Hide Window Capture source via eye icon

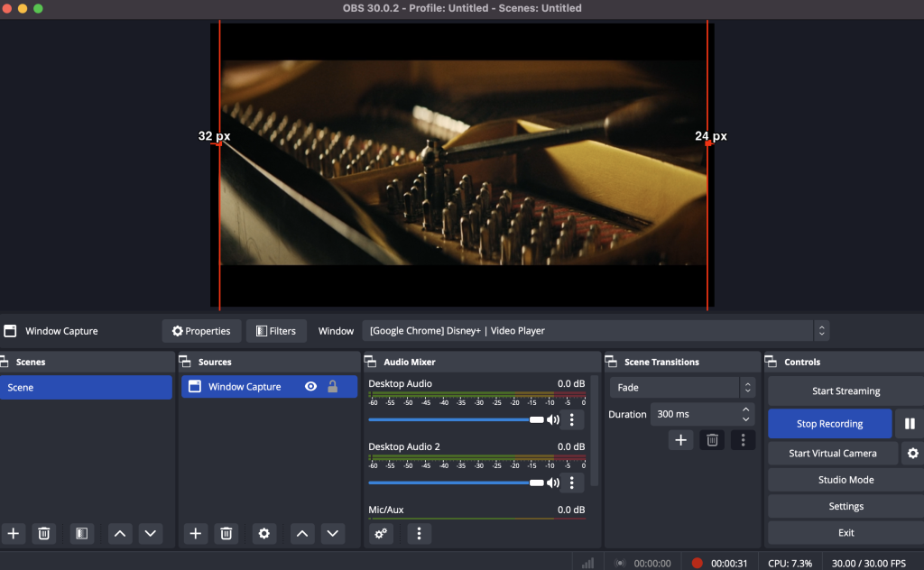coord(310,386)
